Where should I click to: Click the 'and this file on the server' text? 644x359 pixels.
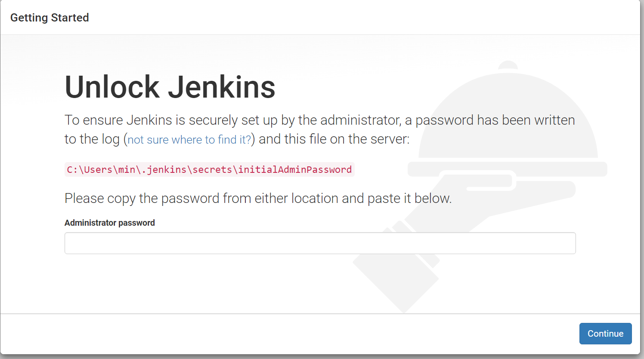(334, 139)
